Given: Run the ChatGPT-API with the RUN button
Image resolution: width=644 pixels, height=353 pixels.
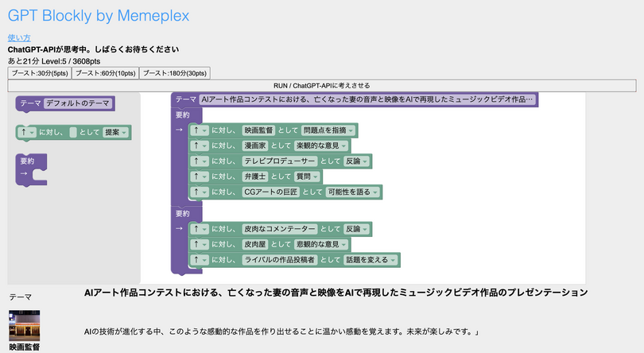Looking at the screenshot, I should (x=321, y=86).
